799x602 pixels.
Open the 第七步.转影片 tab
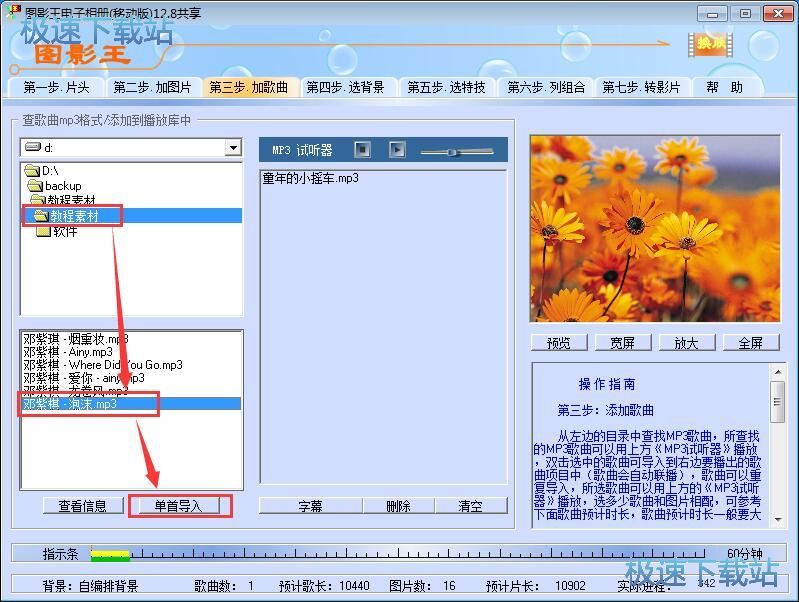[x=641, y=88]
